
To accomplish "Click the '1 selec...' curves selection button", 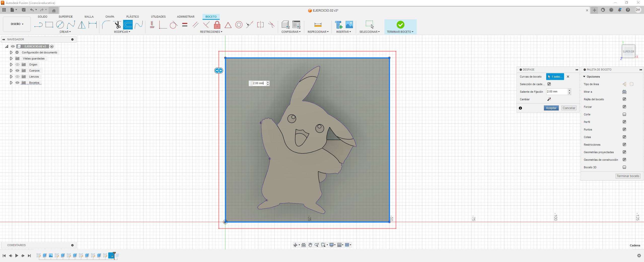I will point(555,77).
